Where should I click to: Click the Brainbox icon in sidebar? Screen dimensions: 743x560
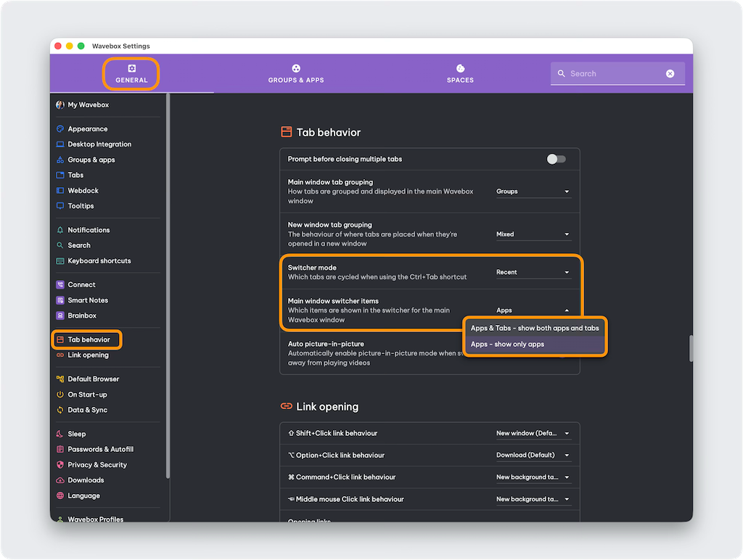[x=60, y=316]
